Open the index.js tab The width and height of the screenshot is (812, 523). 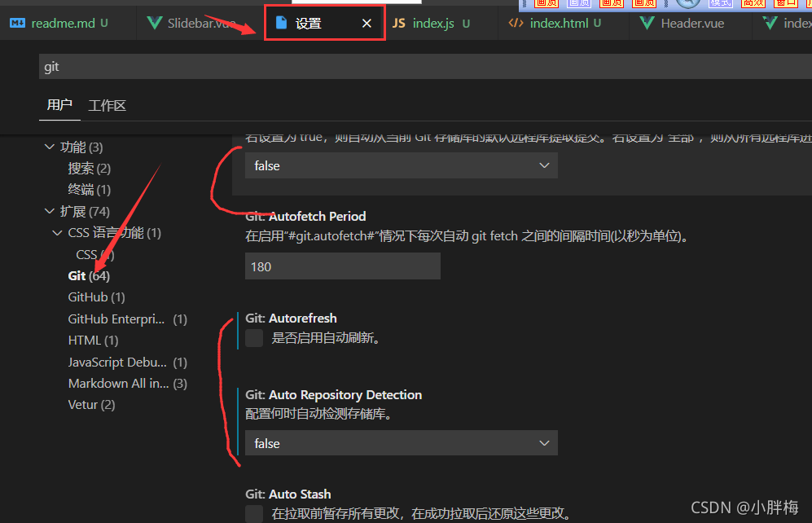433,24
